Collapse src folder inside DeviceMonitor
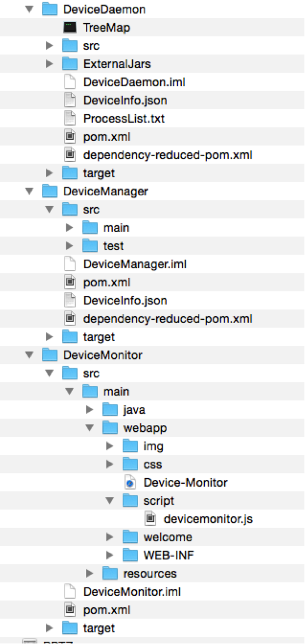Image resolution: width=305 pixels, height=644 pixels. (50, 373)
